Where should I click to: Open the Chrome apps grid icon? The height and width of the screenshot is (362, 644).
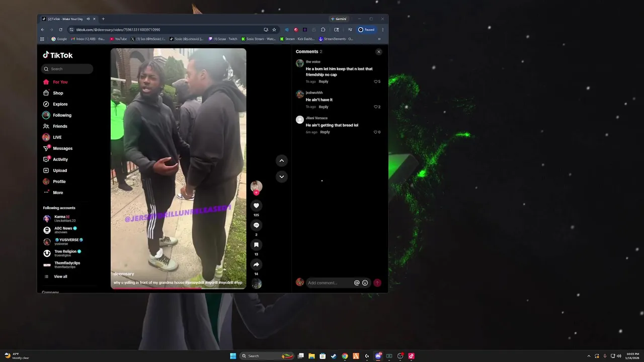coord(42,39)
